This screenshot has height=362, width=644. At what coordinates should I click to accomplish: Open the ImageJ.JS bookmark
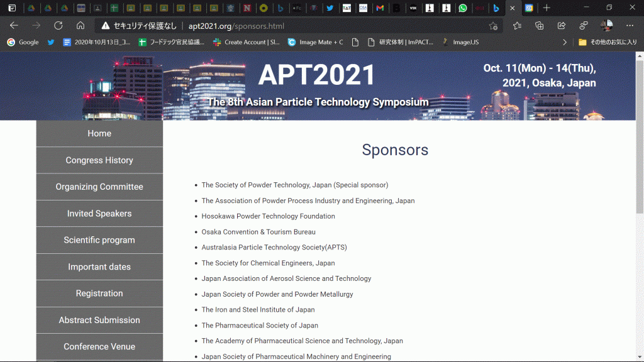coord(460,42)
